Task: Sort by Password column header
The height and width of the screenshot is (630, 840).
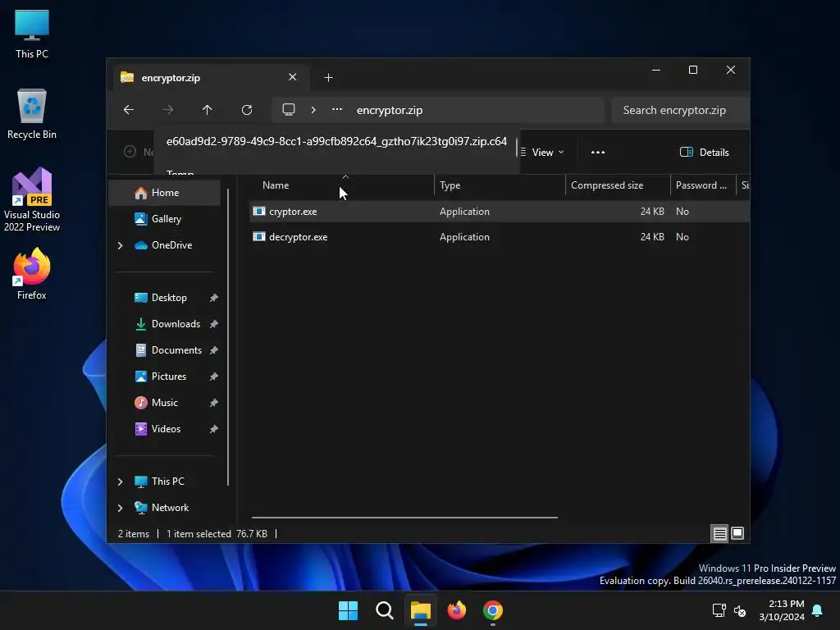Action: click(703, 185)
